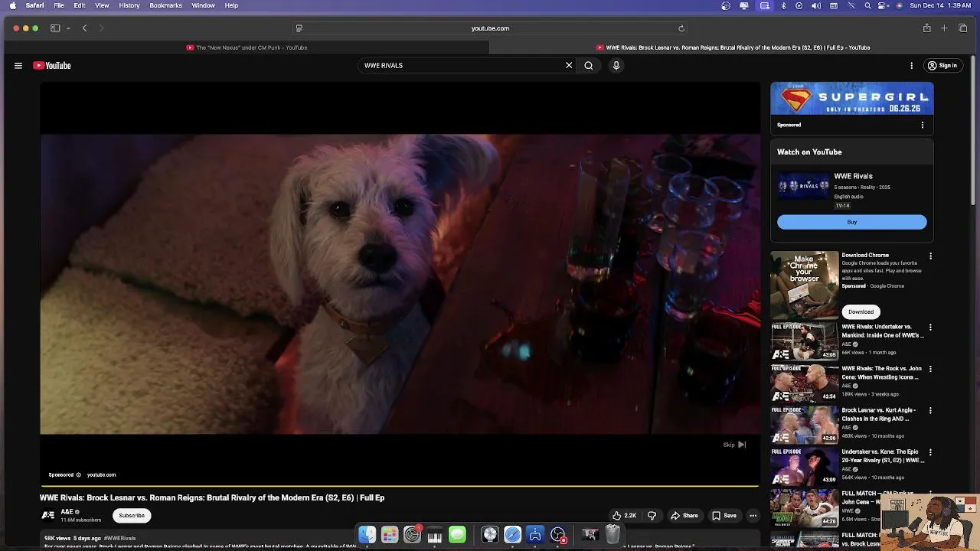
Task: Open Bluetooth status in menu bar
Action: tap(782, 5)
